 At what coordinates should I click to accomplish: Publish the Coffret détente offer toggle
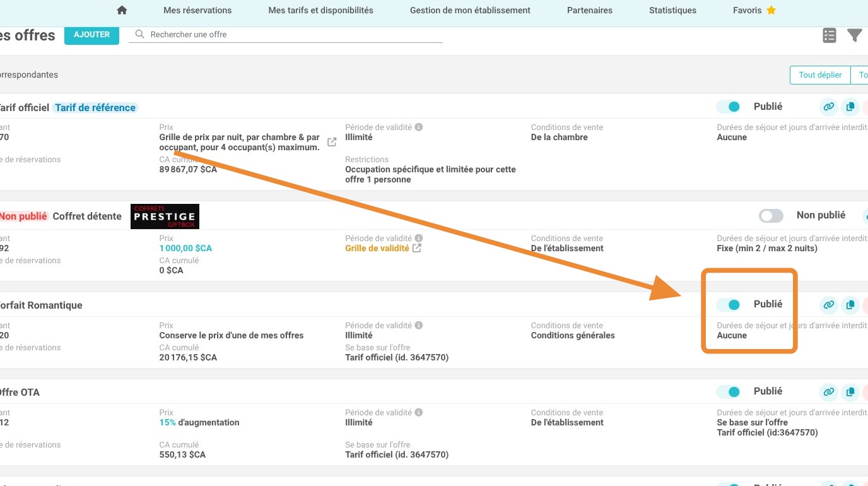(771, 216)
